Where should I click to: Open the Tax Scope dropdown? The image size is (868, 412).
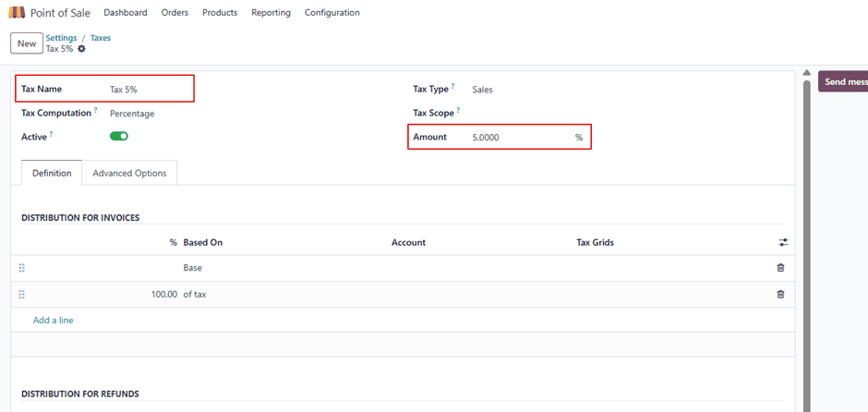coord(526,113)
